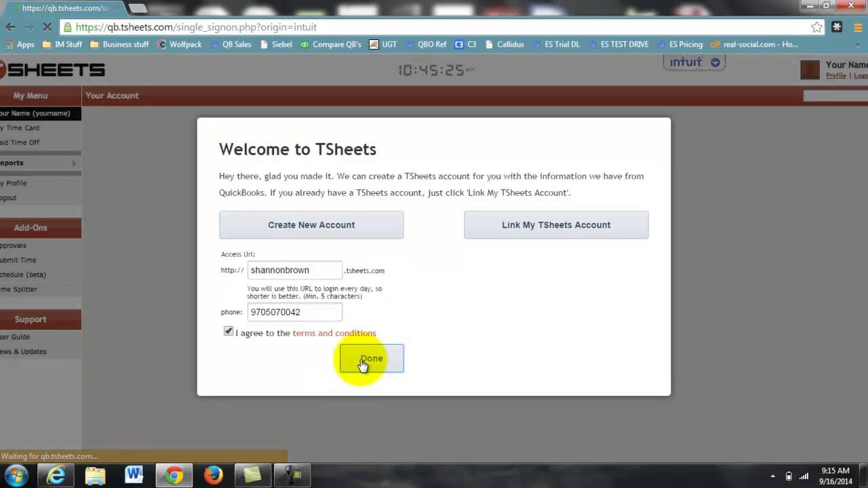Open the Business stuff bookmarks folder
868x488 pixels.
119,44
